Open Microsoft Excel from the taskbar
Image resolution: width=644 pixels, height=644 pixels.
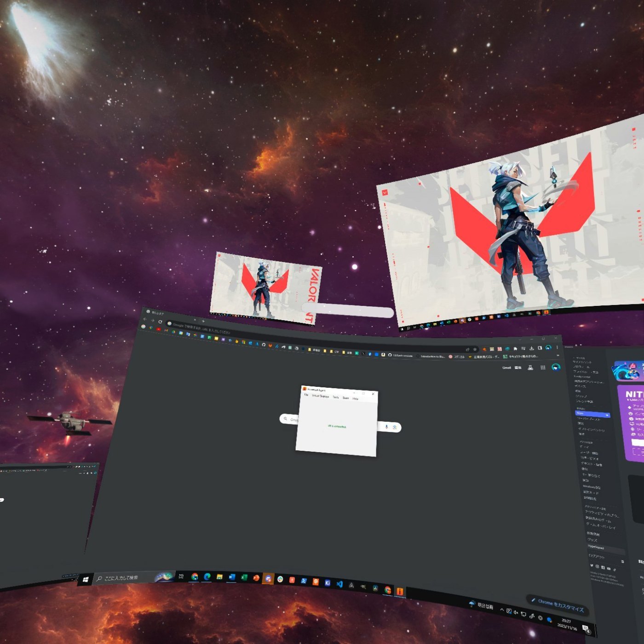point(244,577)
